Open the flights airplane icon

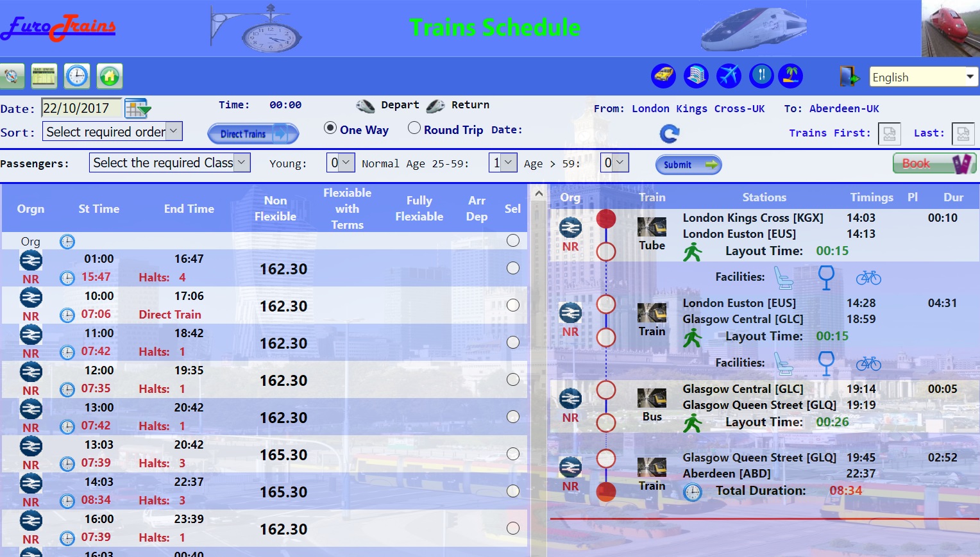click(729, 76)
